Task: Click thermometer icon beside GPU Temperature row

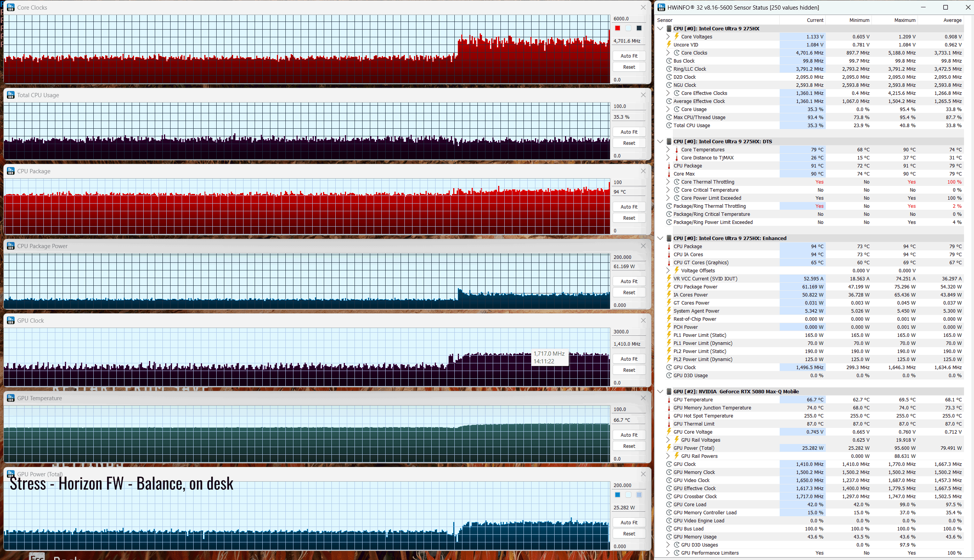Action: (x=669, y=399)
